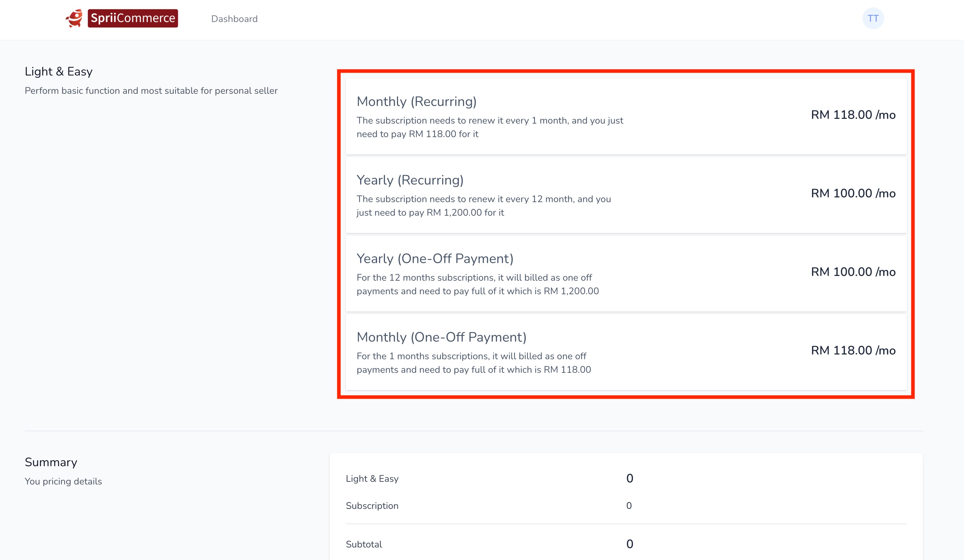Viewport: 964px width, 560px height.
Task: Click the Light & Easy section heading
Action: pos(59,71)
